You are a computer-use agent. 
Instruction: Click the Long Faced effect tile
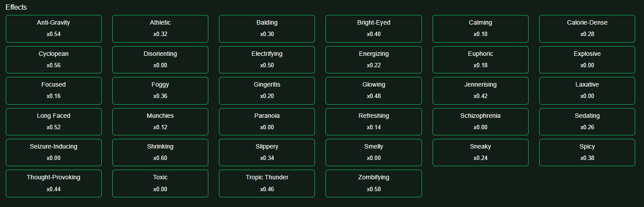(53, 121)
